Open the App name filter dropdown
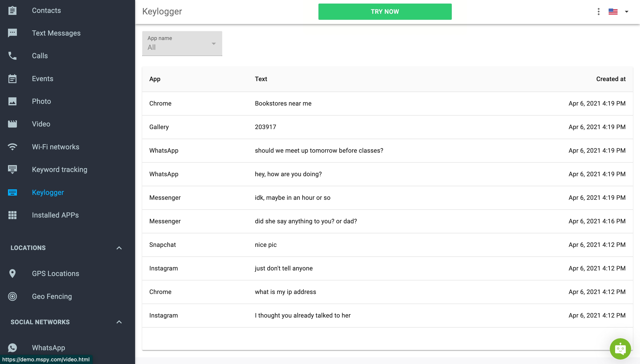This screenshot has width=640, height=364. 182,44
